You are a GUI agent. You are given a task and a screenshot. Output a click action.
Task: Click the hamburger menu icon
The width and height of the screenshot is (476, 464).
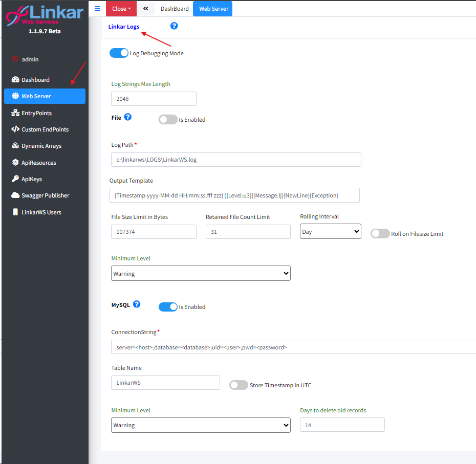coord(97,9)
